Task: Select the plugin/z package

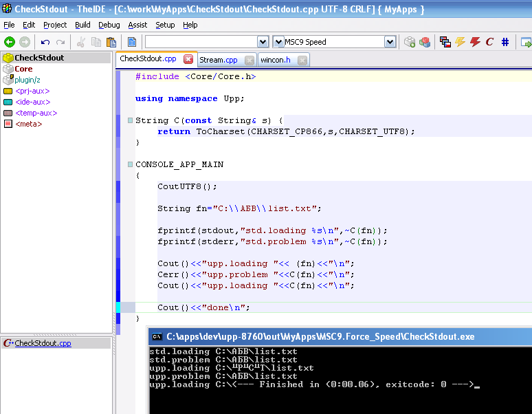Action: [27, 80]
